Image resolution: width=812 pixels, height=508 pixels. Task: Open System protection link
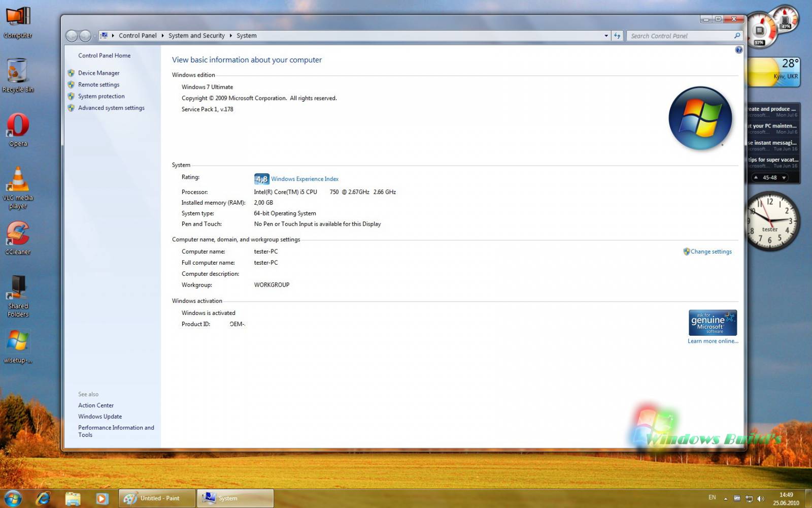[x=101, y=97]
